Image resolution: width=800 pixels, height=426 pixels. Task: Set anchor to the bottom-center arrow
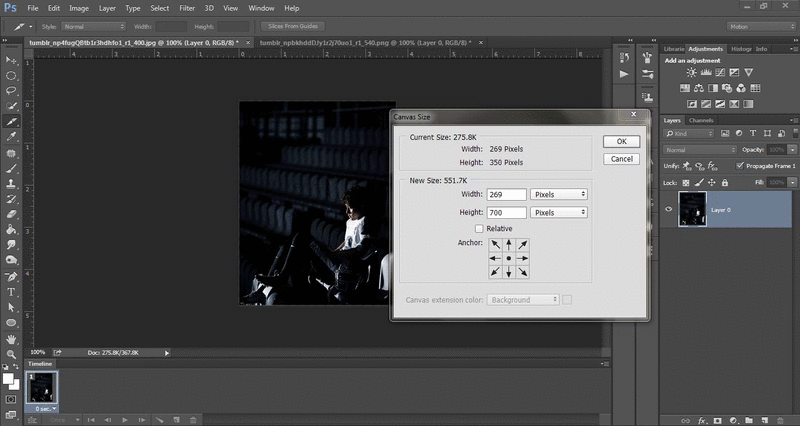click(x=509, y=273)
